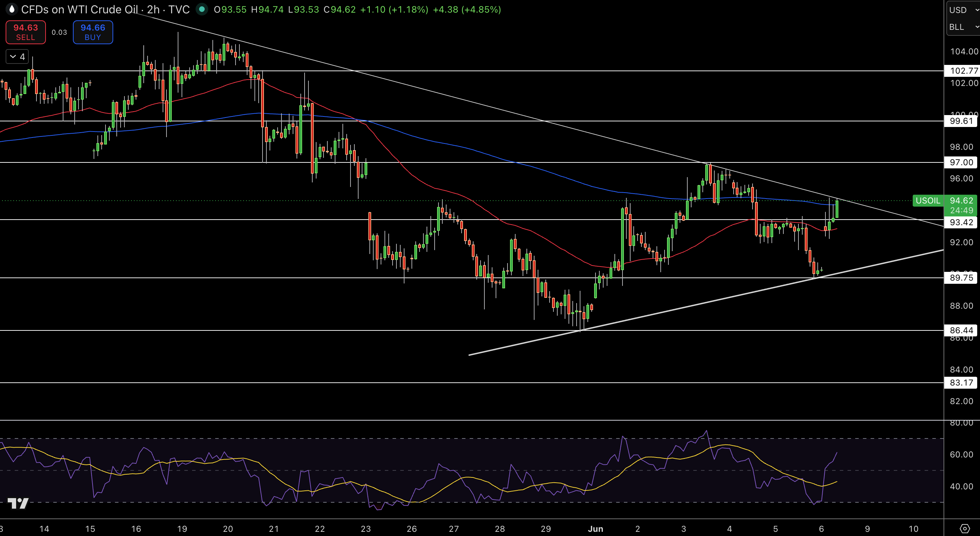The height and width of the screenshot is (536, 980).
Task: Click the 104.00 price scale label
Action: click(x=964, y=52)
